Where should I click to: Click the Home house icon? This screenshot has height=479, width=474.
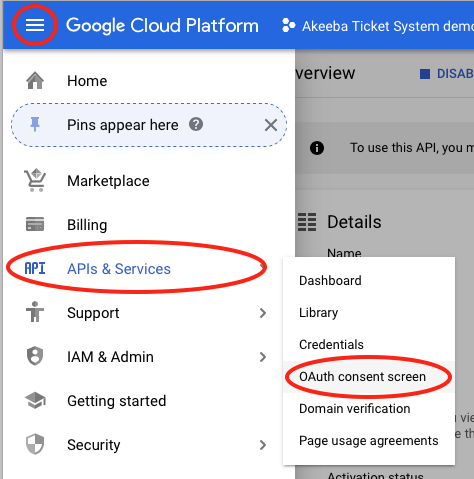35,81
